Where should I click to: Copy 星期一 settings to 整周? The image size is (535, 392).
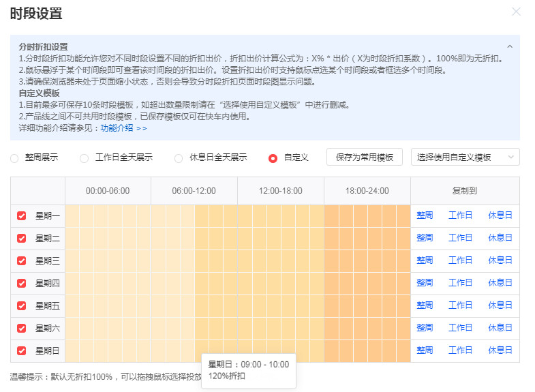click(425, 215)
